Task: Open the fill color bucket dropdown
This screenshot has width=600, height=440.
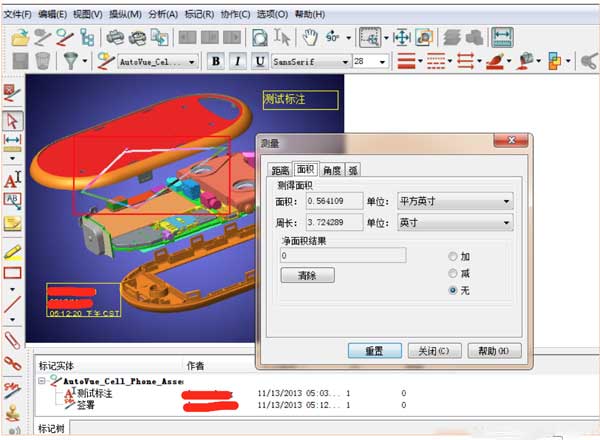Action: pyautogui.click(x=538, y=61)
